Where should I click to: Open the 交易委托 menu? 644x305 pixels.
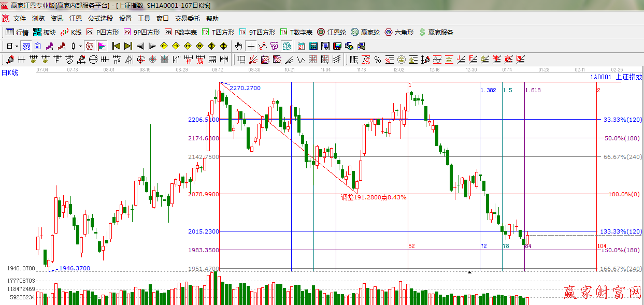(187, 18)
